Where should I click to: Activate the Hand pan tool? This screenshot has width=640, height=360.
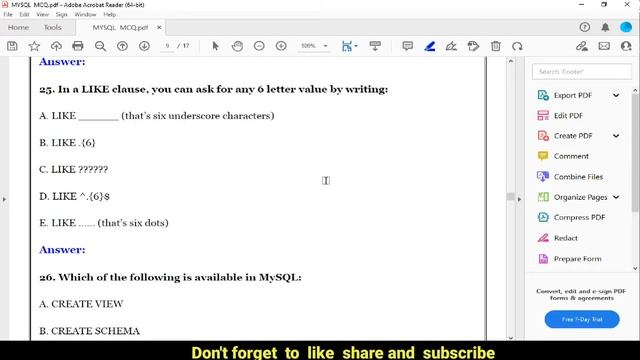click(237, 46)
